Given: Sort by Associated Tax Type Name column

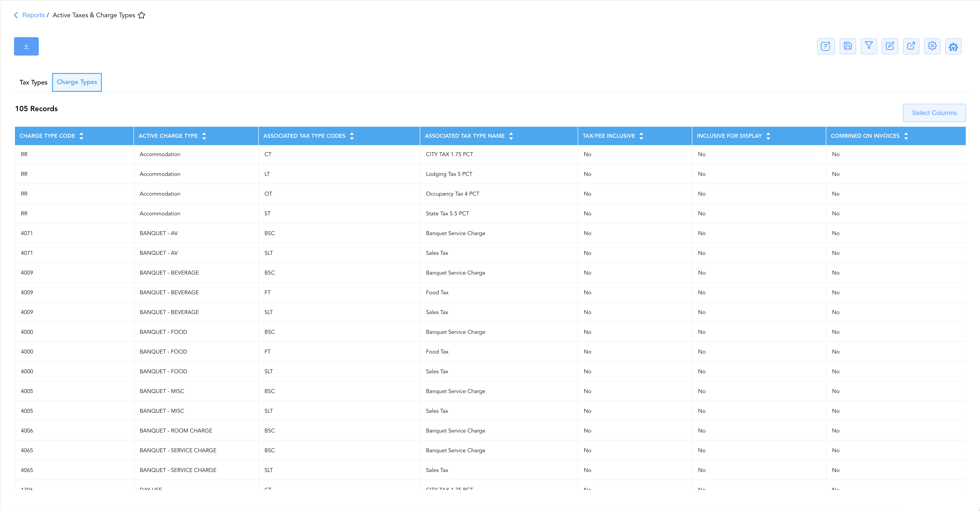Looking at the screenshot, I should [x=511, y=136].
